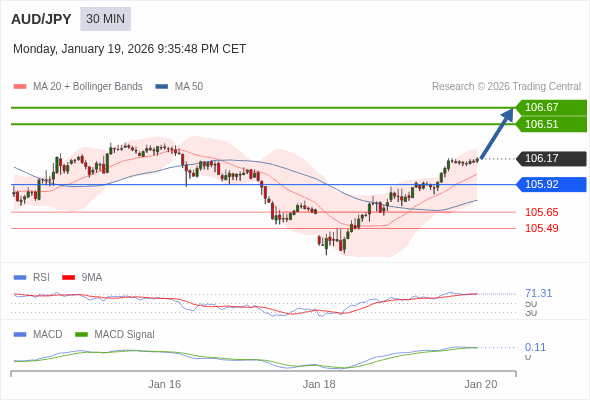This screenshot has height=400, width=590.
Task: Click the MA 50 legend label
Action: click(189, 87)
